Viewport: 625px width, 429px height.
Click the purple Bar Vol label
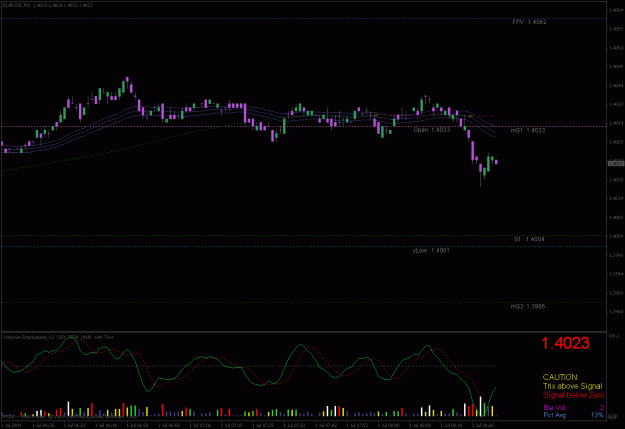(554, 407)
